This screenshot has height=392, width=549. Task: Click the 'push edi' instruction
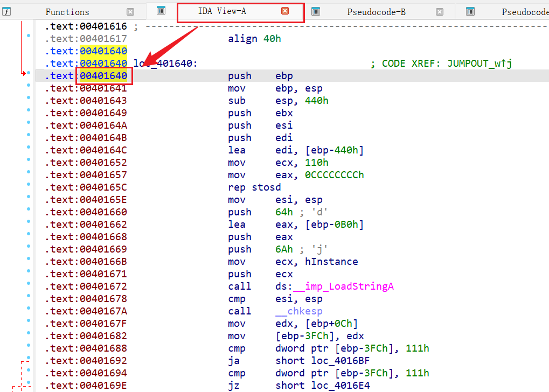[260, 138]
